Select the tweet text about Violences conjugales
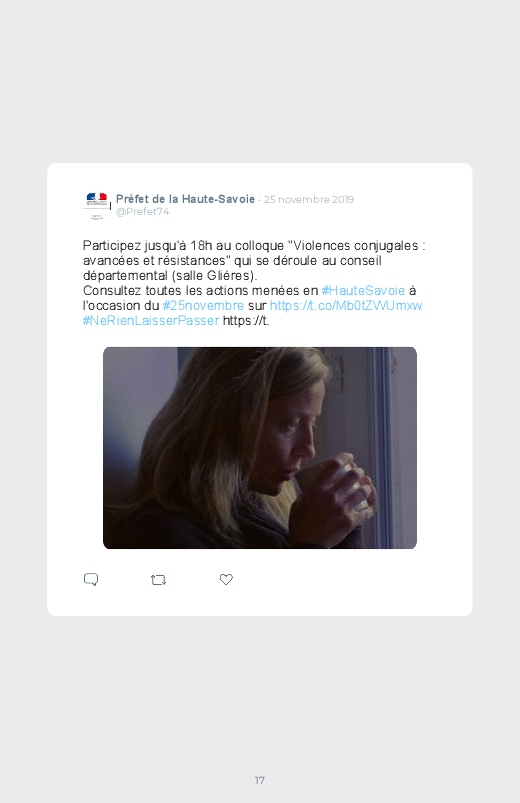This screenshot has width=520, height=803. coord(254,283)
